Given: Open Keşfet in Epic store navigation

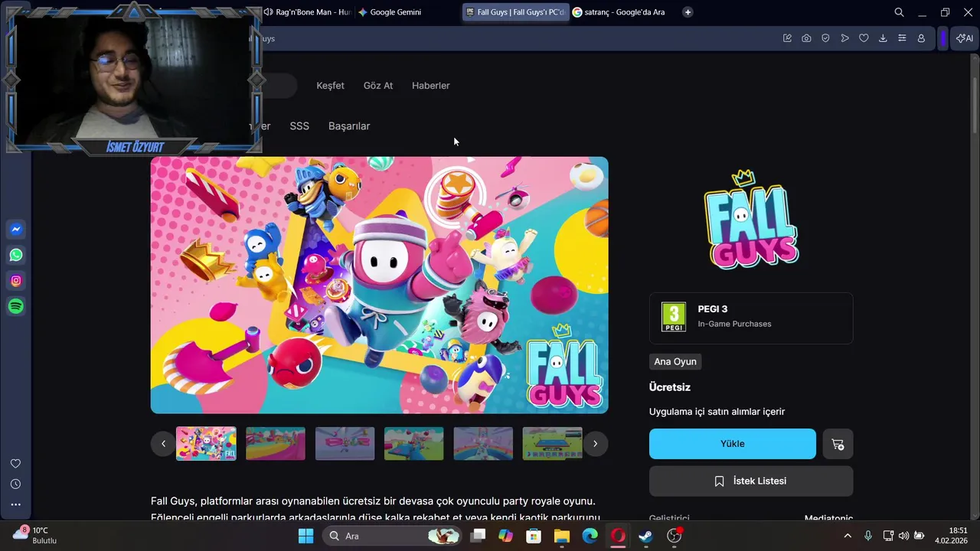Looking at the screenshot, I should (x=330, y=86).
